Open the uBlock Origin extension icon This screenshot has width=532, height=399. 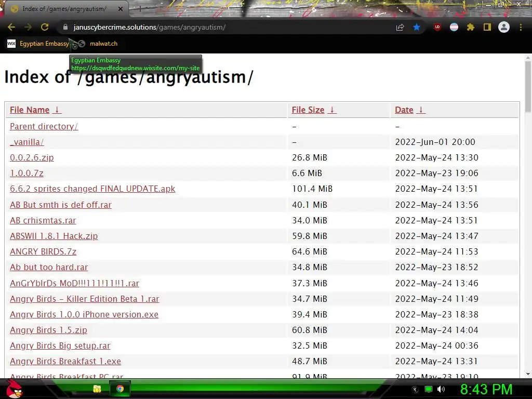click(x=437, y=27)
